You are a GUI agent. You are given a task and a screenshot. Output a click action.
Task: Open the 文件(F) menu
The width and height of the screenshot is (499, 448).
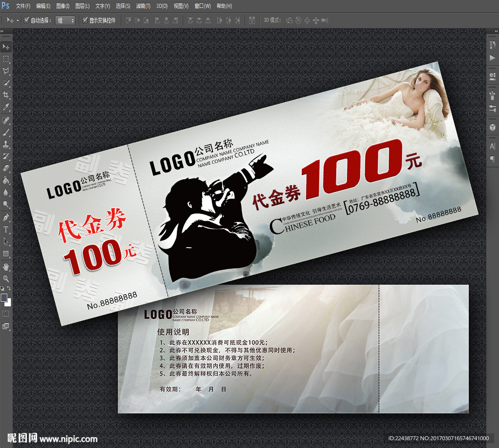[x=23, y=6]
